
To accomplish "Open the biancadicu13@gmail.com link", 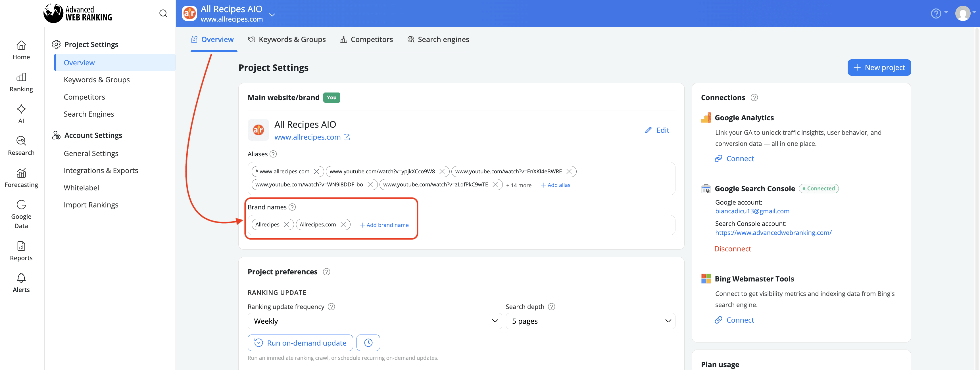I will [752, 211].
